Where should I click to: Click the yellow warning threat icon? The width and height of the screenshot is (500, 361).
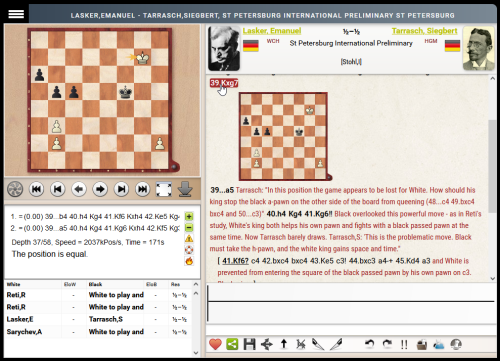(x=189, y=239)
